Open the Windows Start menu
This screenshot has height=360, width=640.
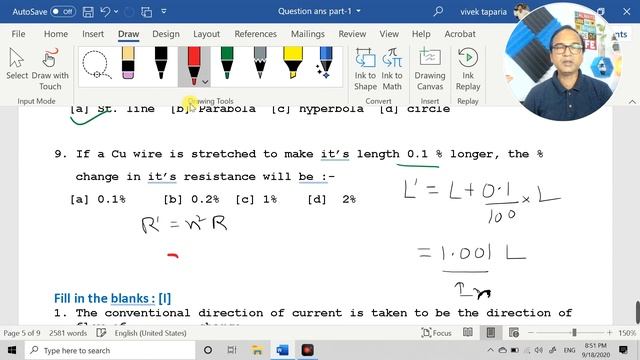(12, 350)
